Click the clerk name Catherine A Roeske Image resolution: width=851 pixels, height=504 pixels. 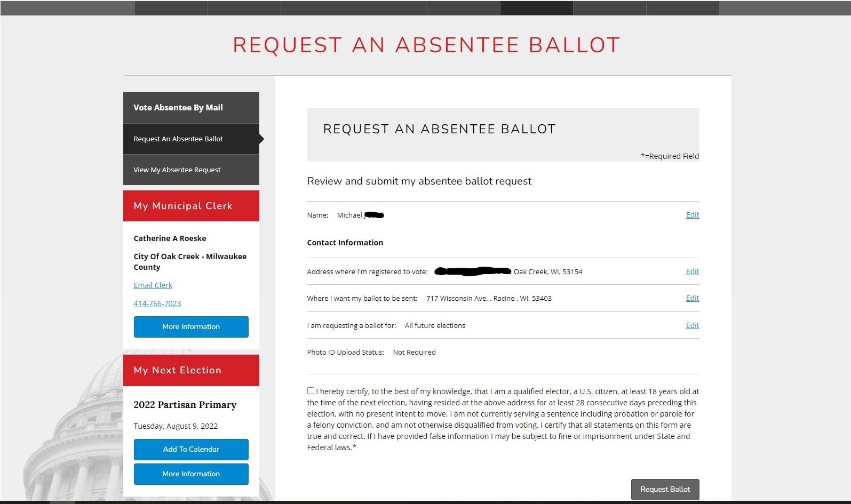pyautogui.click(x=170, y=238)
